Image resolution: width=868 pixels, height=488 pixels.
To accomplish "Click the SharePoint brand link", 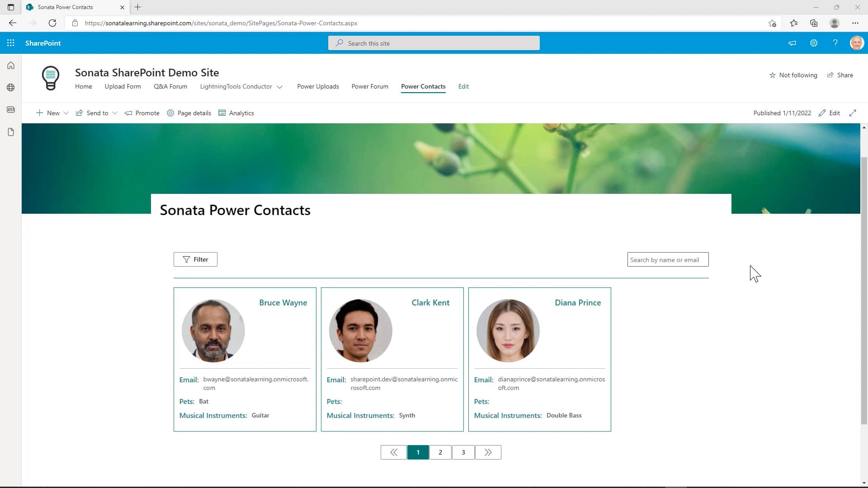I will (x=43, y=43).
